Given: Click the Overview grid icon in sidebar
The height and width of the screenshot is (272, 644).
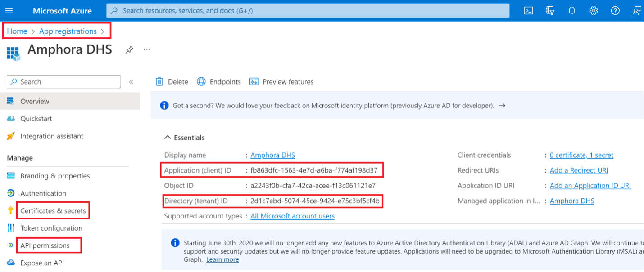Looking at the screenshot, I should [x=11, y=101].
